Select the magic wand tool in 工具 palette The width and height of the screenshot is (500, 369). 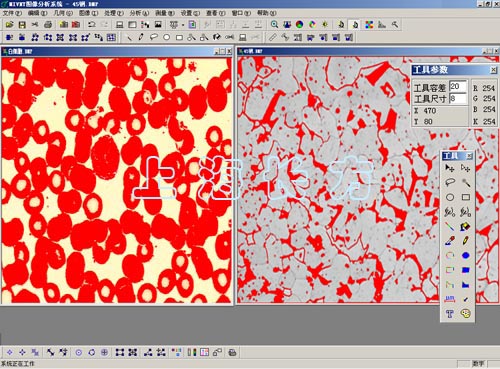pyautogui.click(x=466, y=182)
